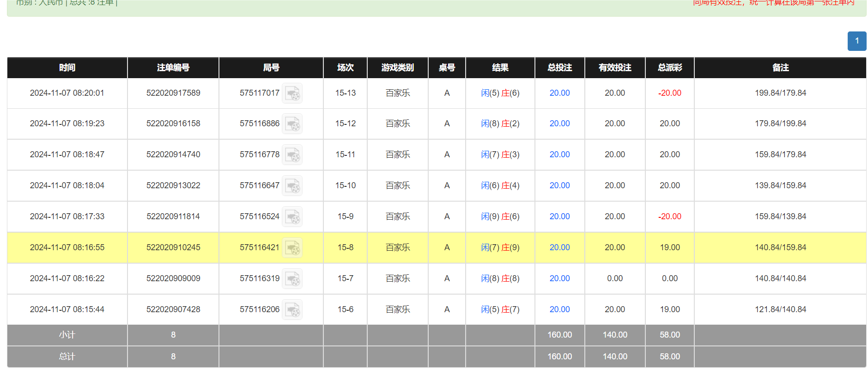Click total bet link in row 15-6
This screenshot has height=382, width=868.
click(x=559, y=309)
